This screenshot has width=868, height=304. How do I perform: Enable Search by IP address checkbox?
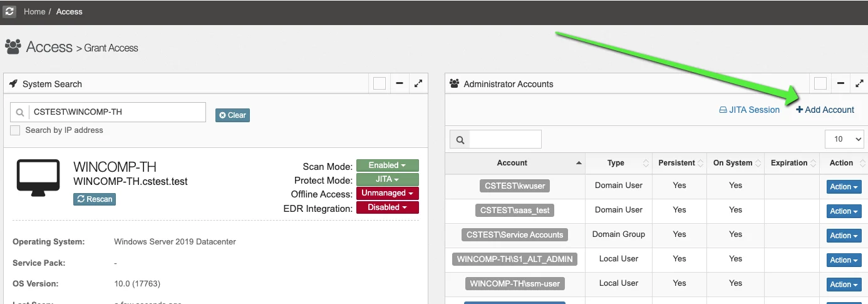coord(15,130)
